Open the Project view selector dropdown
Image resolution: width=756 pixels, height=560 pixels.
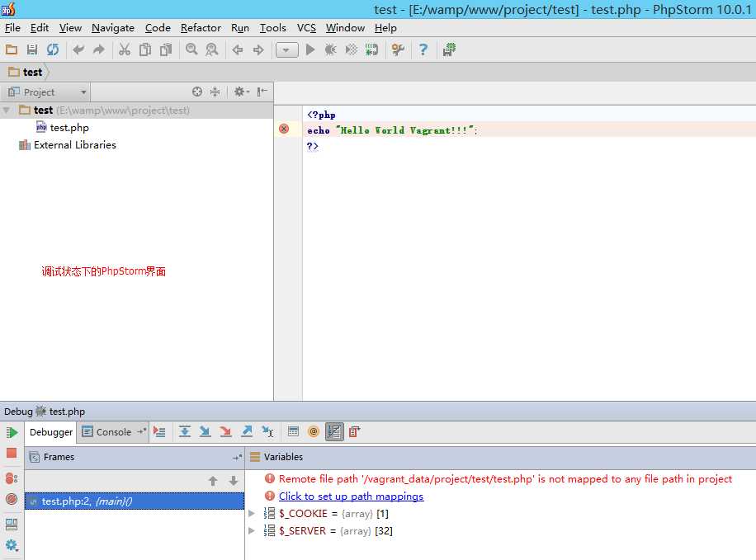(48, 92)
